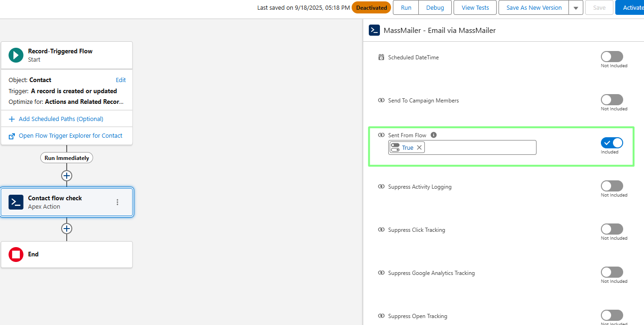
Task: Remove the True pill with its X
Action: [419, 147]
